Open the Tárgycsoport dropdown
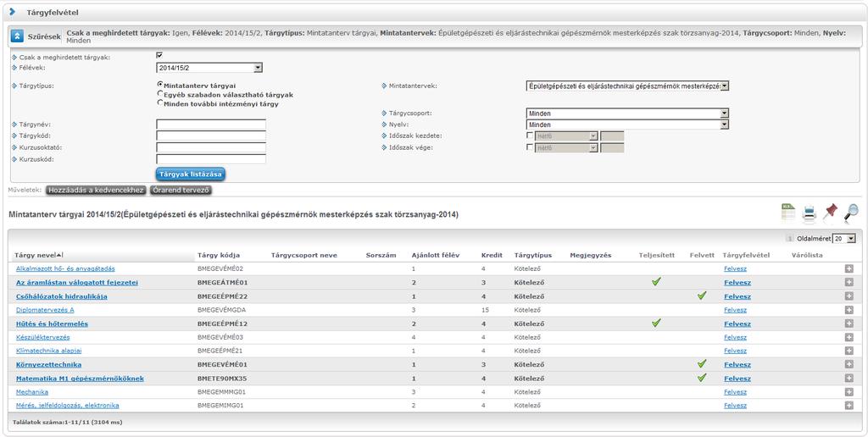The image size is (868, 437). pos(627,113)
